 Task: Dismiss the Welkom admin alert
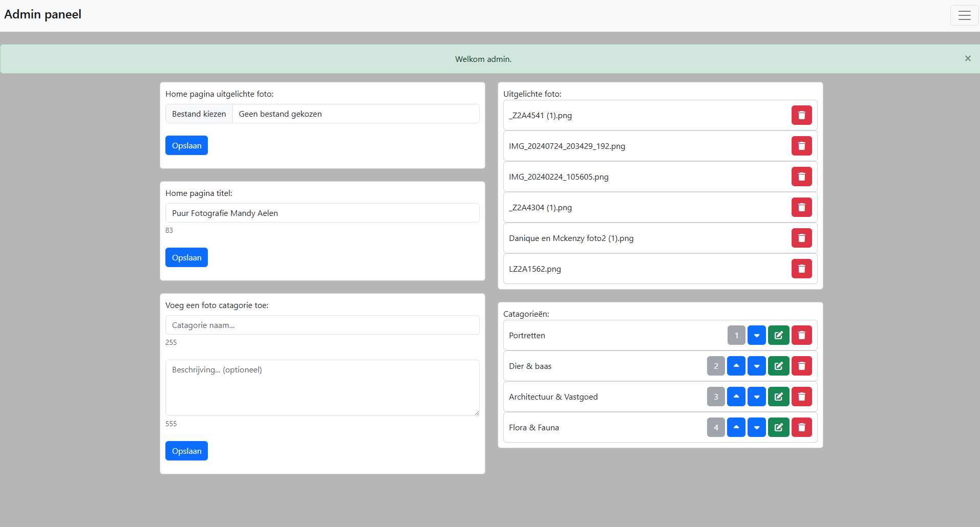tap(967, 58)
